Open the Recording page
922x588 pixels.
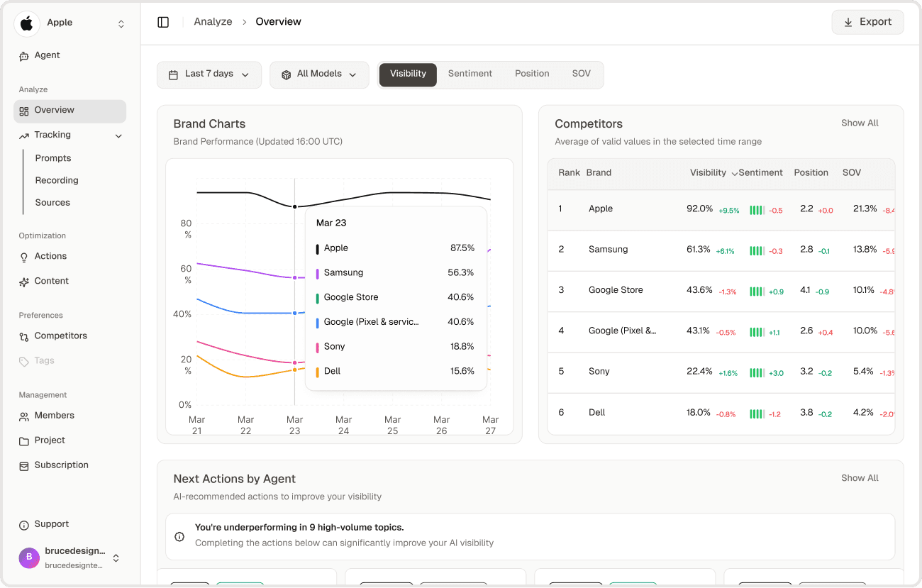[x=57, y=180]
